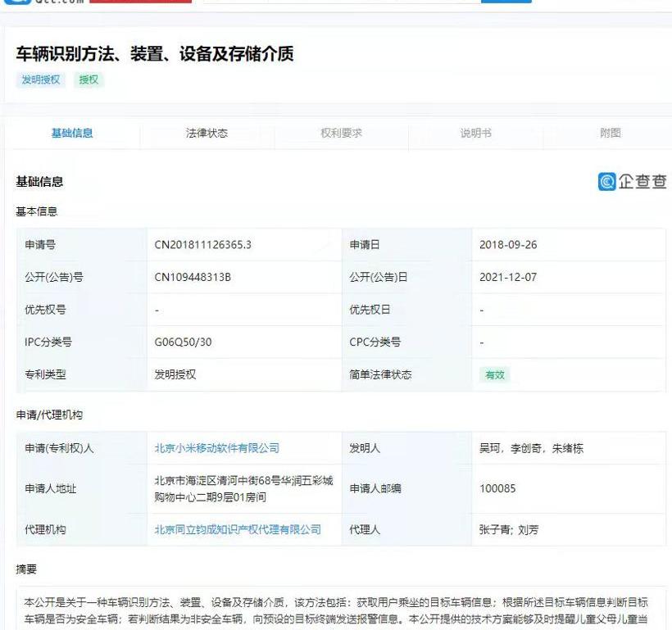Click the 专利类型 field label

[45, 374]
